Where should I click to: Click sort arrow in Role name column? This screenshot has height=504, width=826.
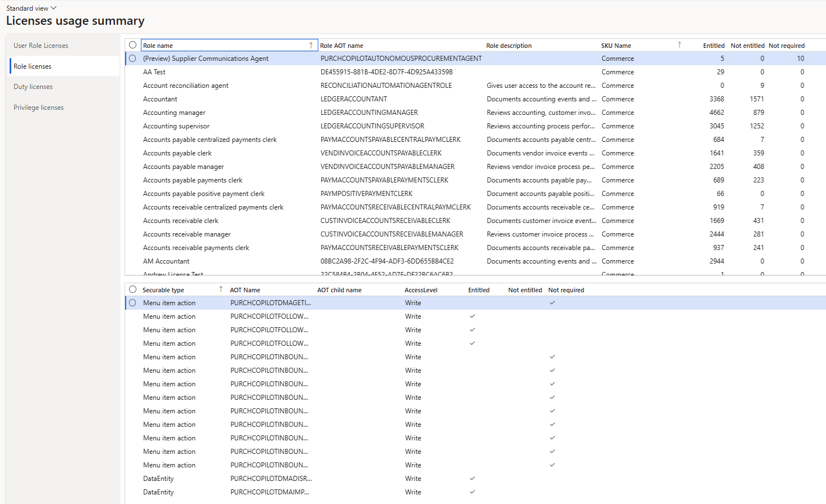pyautogui.click(x=311, y=46)
